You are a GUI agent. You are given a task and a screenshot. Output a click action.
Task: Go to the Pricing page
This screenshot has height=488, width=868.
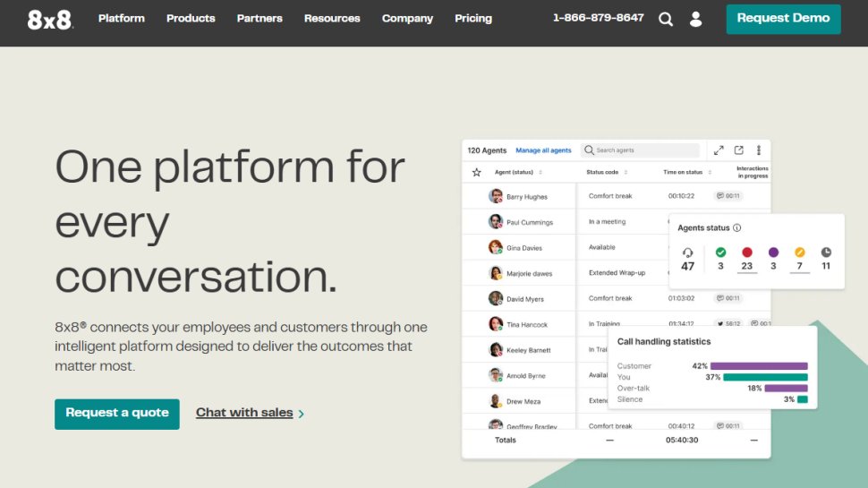coord(473,18)
